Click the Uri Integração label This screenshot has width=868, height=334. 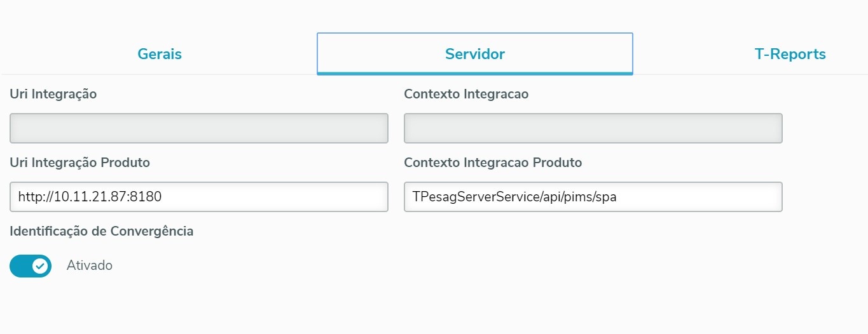click(53, 94)
